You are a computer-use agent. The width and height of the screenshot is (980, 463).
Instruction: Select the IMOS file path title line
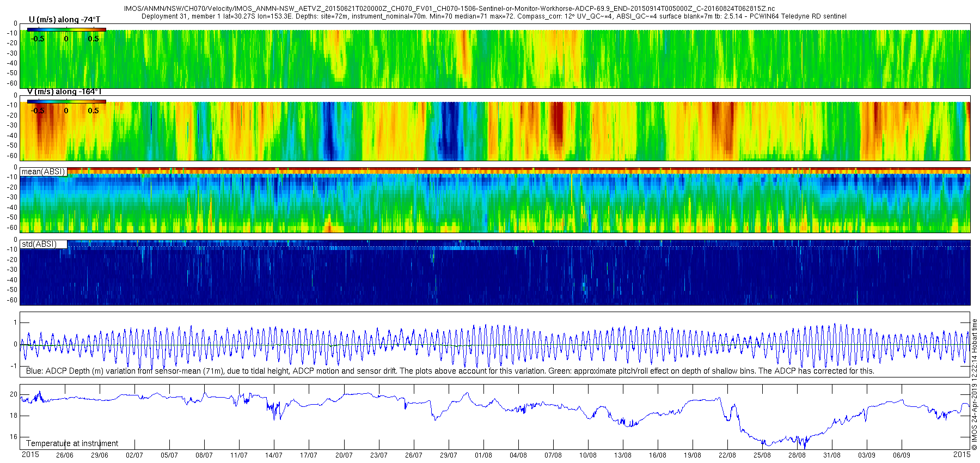(450, 9)
